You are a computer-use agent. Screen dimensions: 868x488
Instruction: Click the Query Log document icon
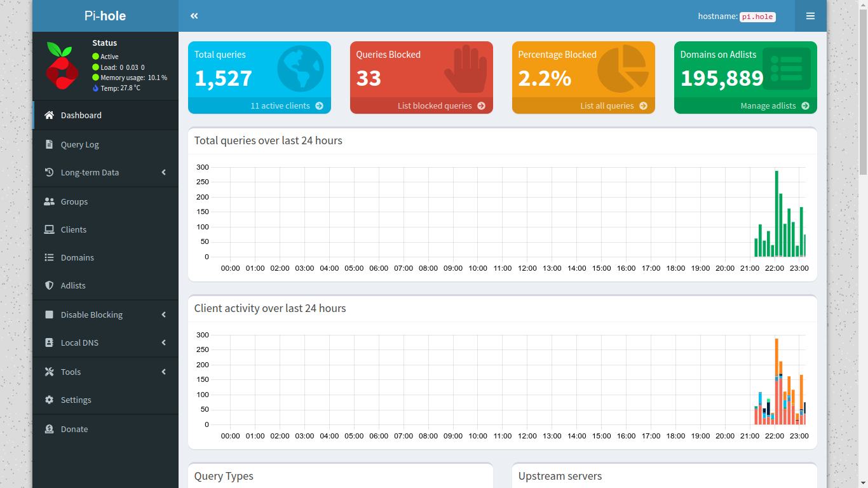pos(49,144)
